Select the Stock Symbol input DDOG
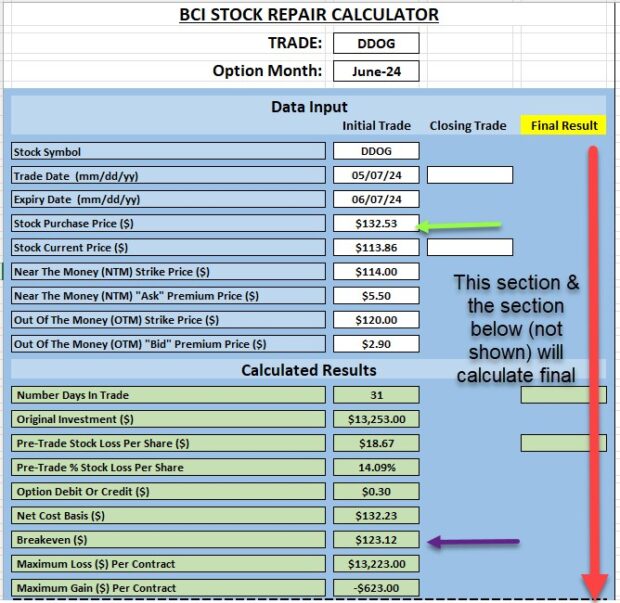Image resolution: width=620 pixels, height=603 pixels. click(x=376, y=151)
